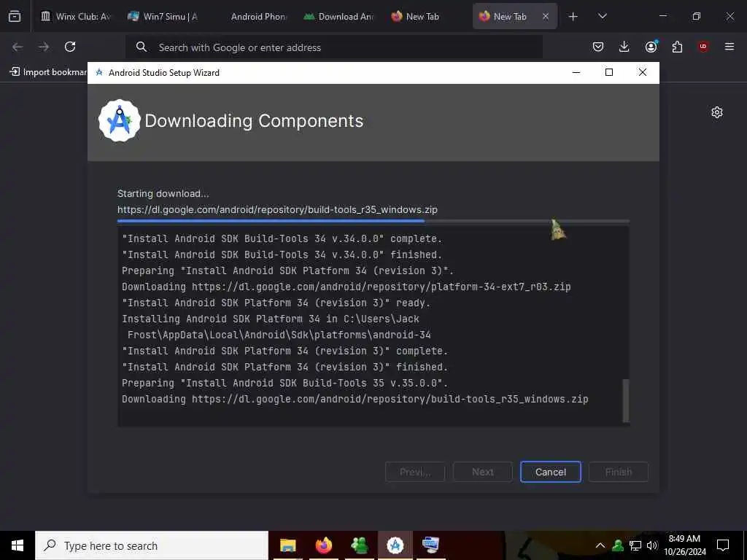
Task: Switch to Winx Club browser tab
Action: pyautogui.click(x=75, y=16)
